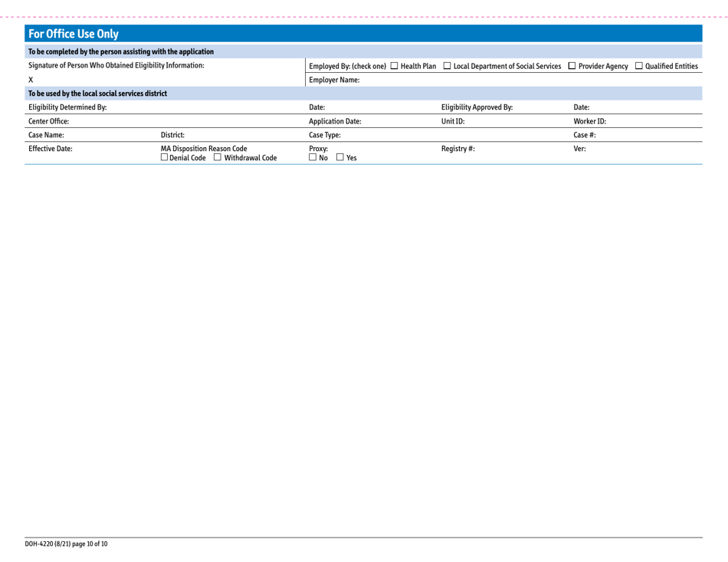728x562 pixels.
Task: Click the signature line after the X
Action: click(153, 81)
